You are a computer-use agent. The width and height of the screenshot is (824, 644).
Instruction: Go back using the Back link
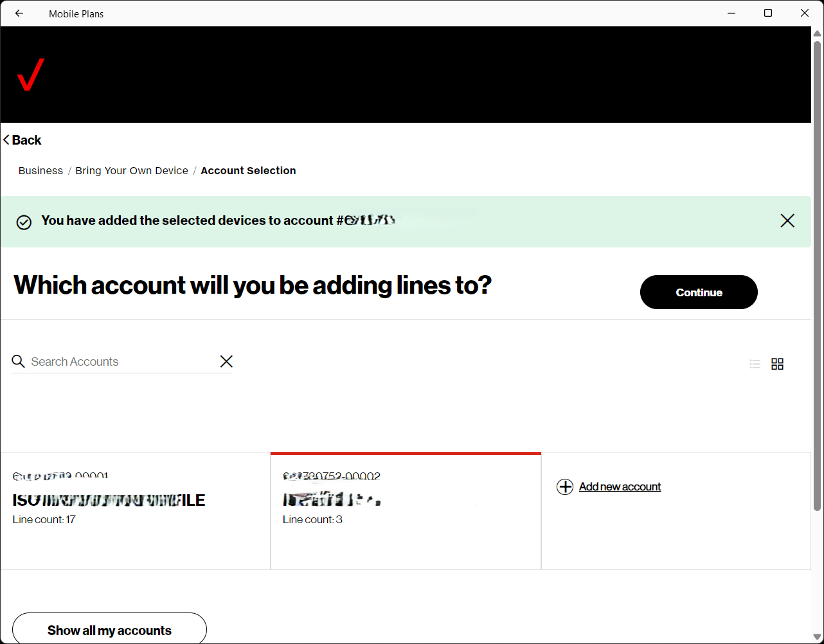pyautogui.click(x=22, y=140)
